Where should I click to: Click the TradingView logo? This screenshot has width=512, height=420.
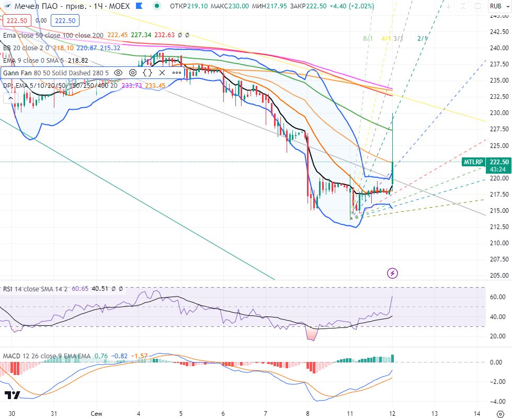[x=12, y=395]
